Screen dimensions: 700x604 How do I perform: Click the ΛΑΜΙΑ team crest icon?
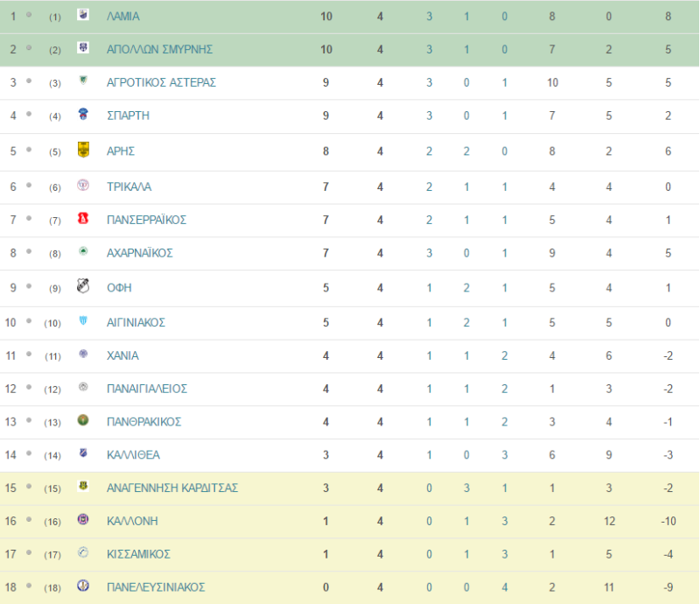coord(83,14)
